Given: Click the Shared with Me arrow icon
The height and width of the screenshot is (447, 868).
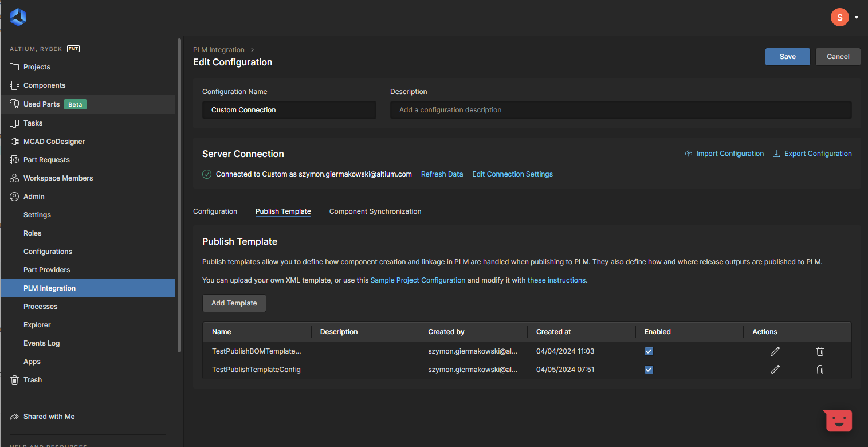Looking at the screenshot, I should 14,417.
